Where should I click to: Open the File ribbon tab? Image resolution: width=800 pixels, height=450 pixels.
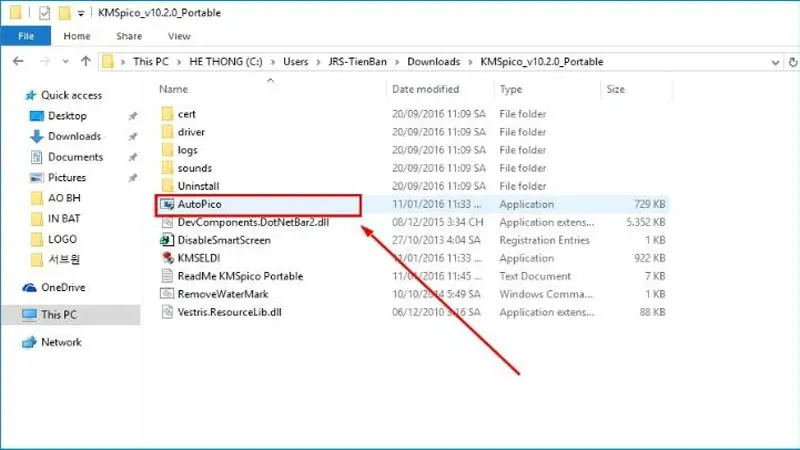tap(26, 36)
